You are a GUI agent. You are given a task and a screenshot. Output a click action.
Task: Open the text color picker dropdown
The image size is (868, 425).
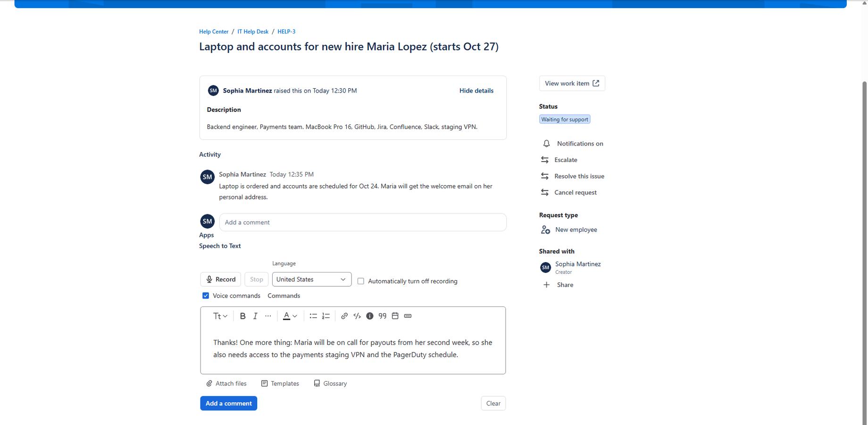pos(290,316)
